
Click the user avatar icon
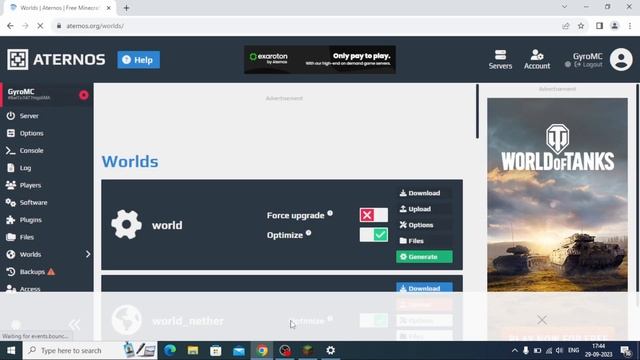(x=621, y=60)
